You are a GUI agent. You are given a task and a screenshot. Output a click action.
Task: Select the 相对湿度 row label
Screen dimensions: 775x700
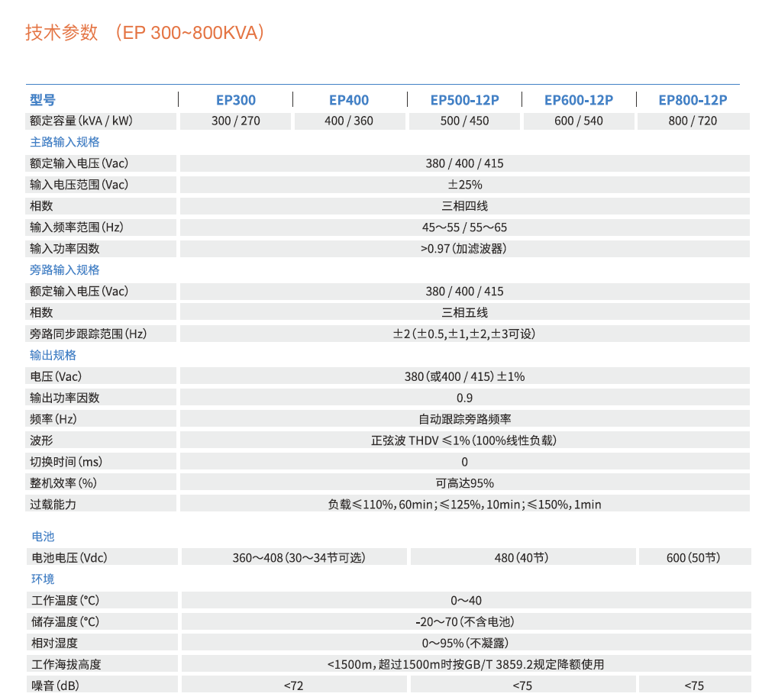54,644
